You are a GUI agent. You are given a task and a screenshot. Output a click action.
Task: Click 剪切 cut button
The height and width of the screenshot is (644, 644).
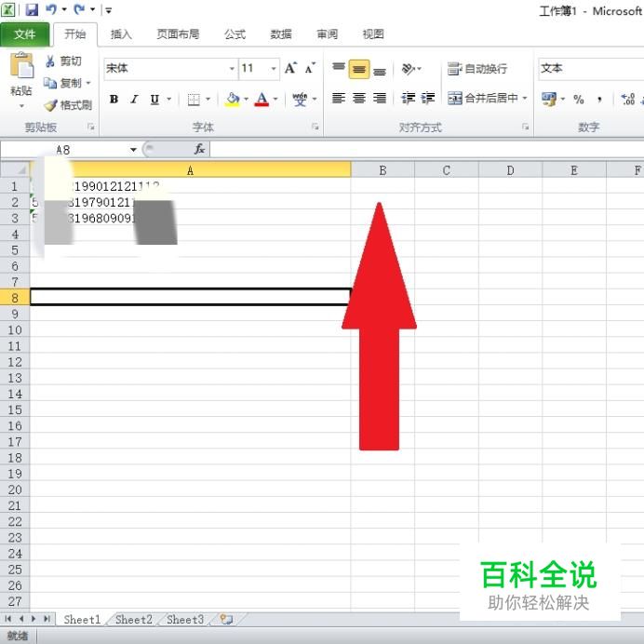pos(63,61)
